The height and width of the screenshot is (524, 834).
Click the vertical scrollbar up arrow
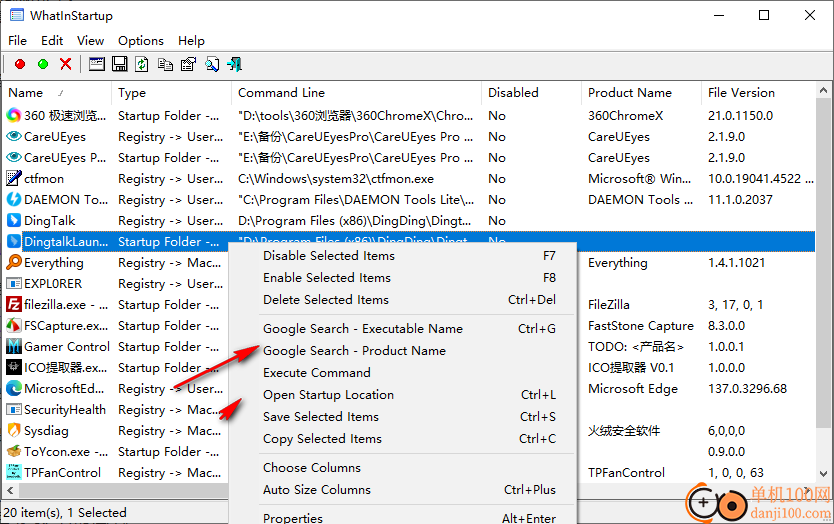tap(823, 90)
